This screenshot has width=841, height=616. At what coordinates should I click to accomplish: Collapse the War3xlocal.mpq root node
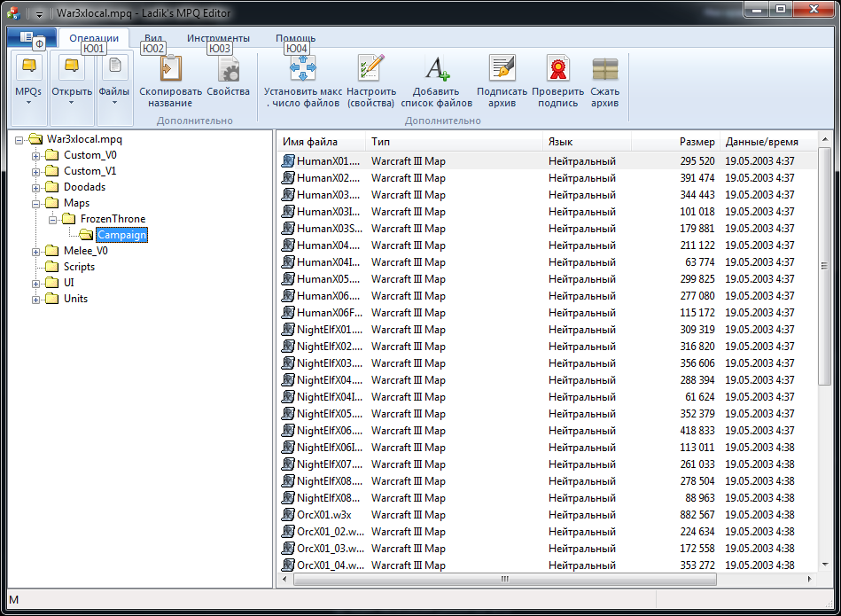[x=19, y=140]
